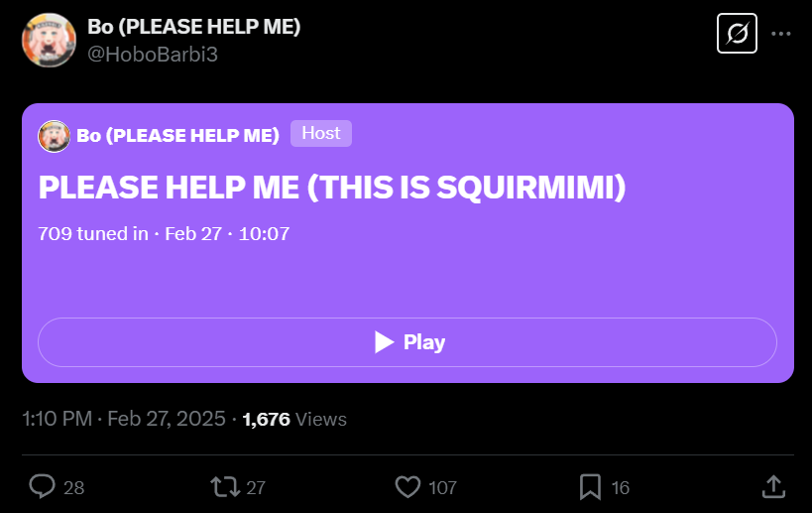View the 1,676 Views analytics
Screen dimensions: 812x513
294,419
